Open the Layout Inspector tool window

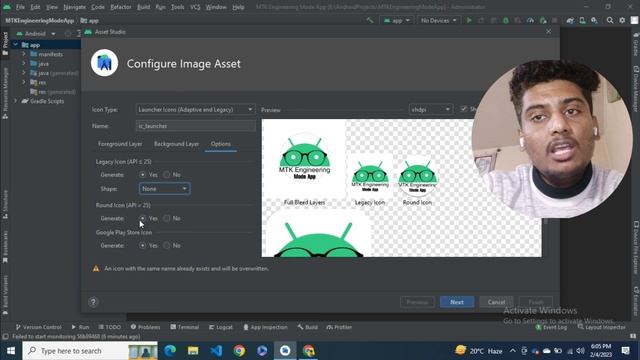[602, 327]
